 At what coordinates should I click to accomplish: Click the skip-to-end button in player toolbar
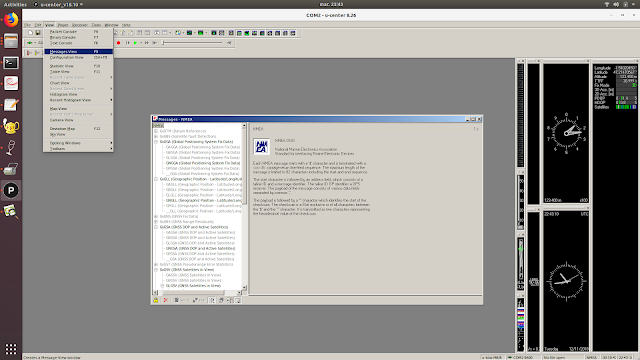point(155,42)
